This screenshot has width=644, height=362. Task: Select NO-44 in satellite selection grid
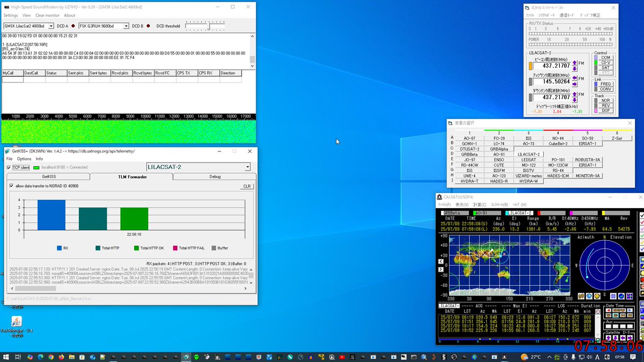point(558,138)
